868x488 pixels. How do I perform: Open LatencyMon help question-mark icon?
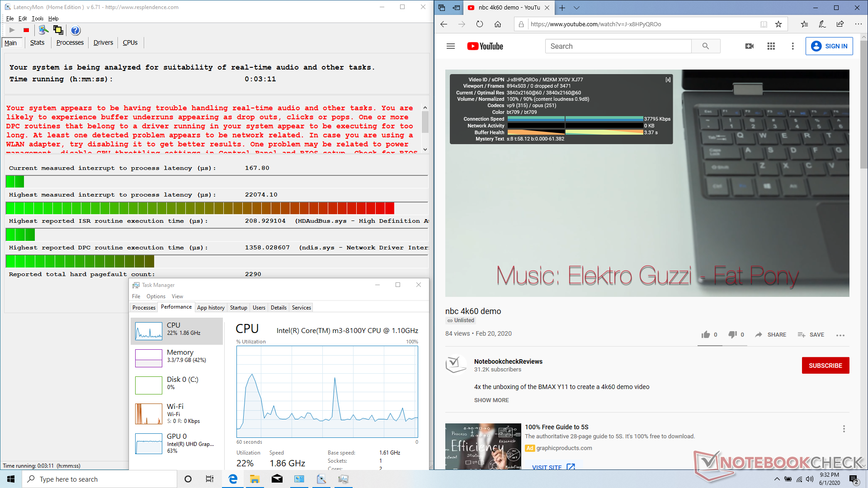point(75,30)
